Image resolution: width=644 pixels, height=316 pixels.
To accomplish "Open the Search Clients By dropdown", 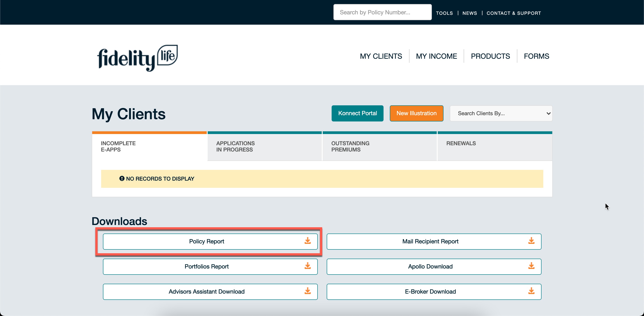I will pyautogui.click(x=501, y=113).
